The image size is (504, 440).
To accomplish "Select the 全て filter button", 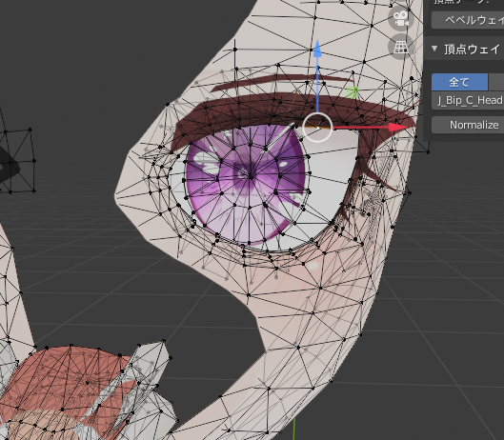I will 459,82.
